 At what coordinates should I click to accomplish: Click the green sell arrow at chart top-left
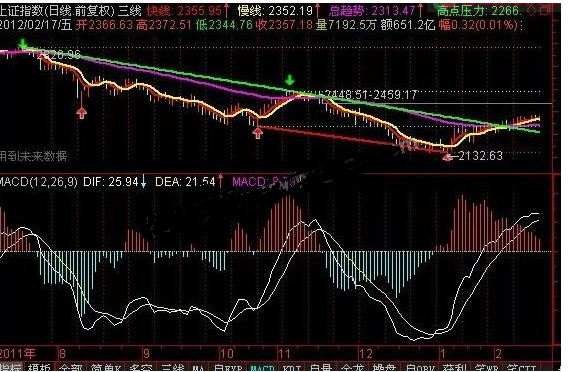[23, 44]
